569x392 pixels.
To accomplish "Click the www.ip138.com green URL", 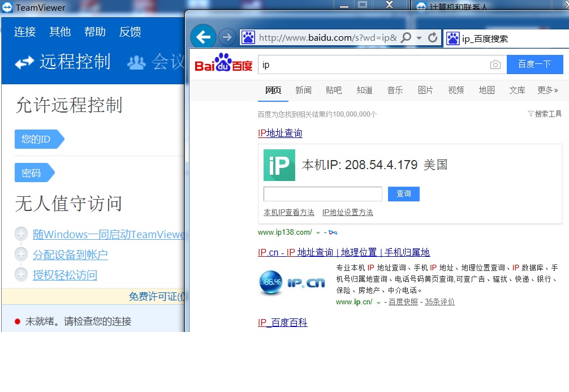I will 285,232.
